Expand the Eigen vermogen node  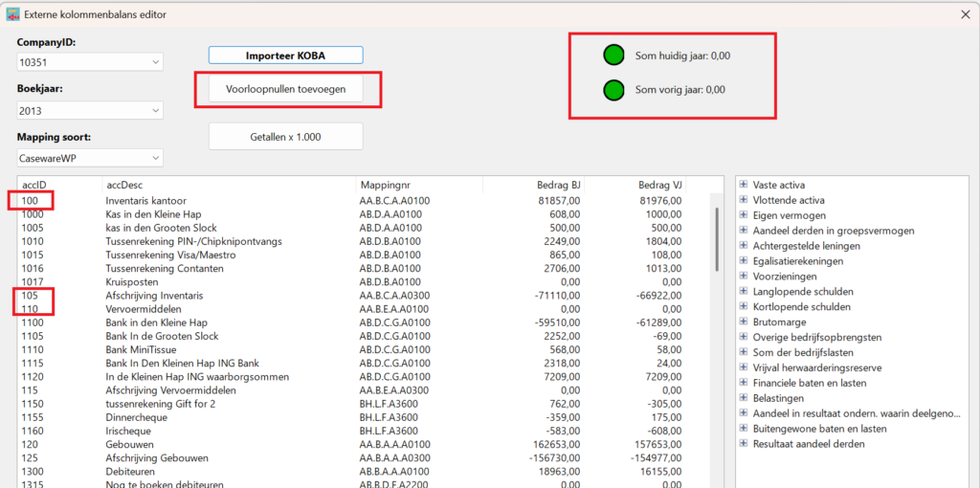pyautogui.click(x=744, y=215)
